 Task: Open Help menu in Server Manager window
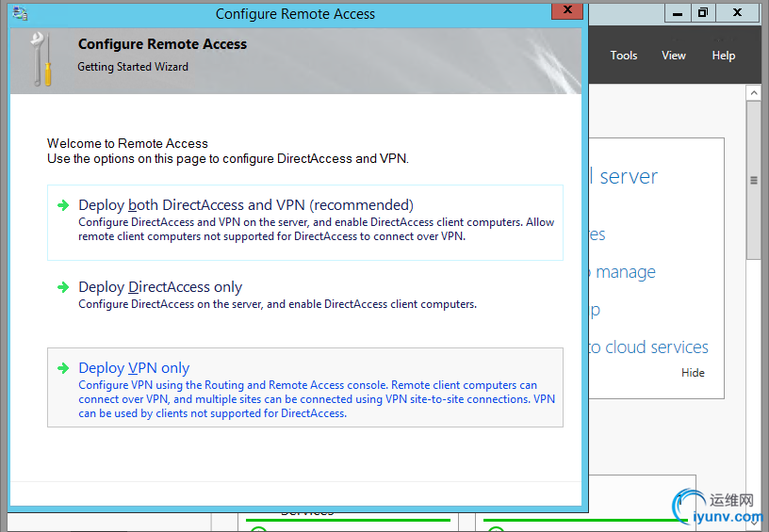724,56
